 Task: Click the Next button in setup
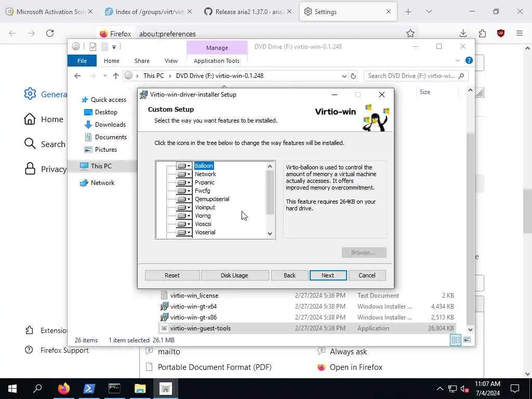pos(328,275)
